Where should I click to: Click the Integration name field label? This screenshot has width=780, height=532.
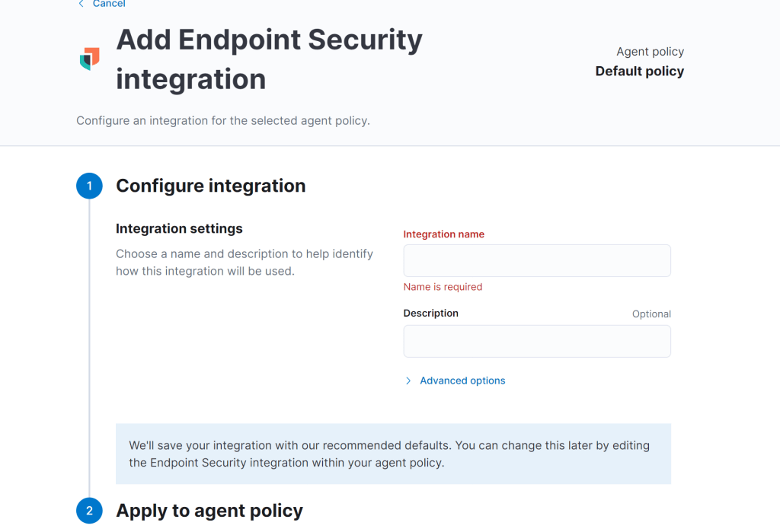click(x=443, y=234)
